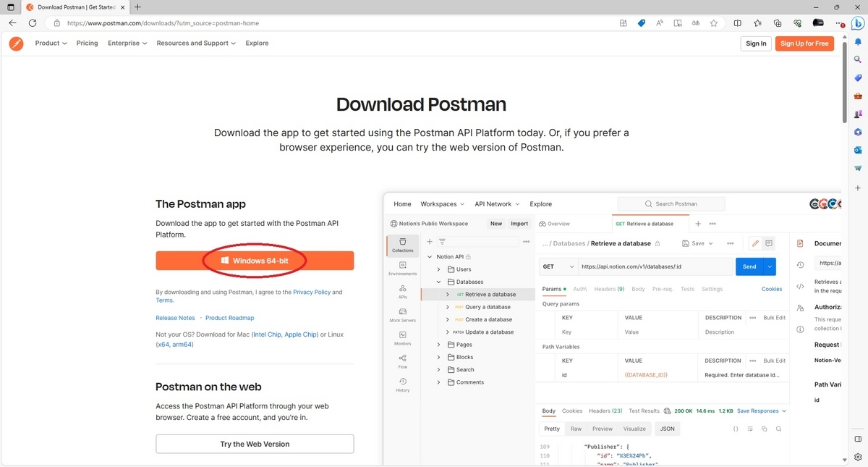Add this page to favorites star
Viewport: 868px width, 467px height.
click(x=714, y=23)
